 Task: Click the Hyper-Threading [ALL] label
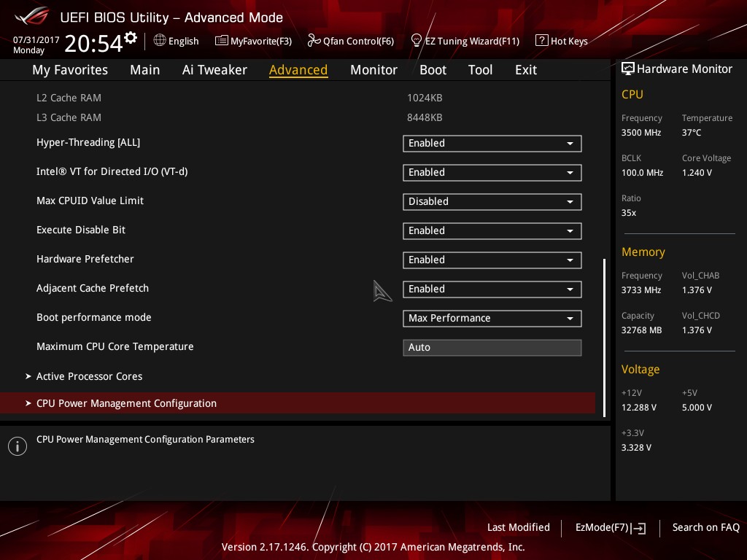(x=88, y=142)
